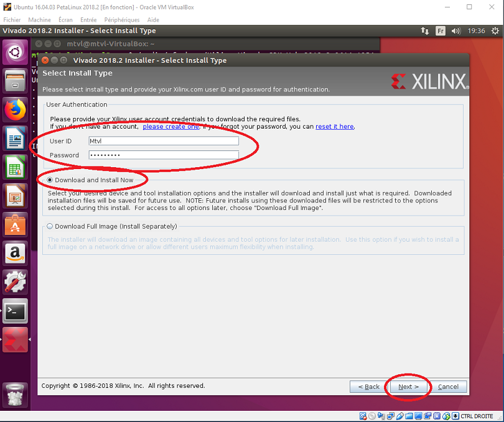Screen dimensions: 504x422
Task: Open Firefox from the Ubuntu launcher
Action: (x=14, y=109)
